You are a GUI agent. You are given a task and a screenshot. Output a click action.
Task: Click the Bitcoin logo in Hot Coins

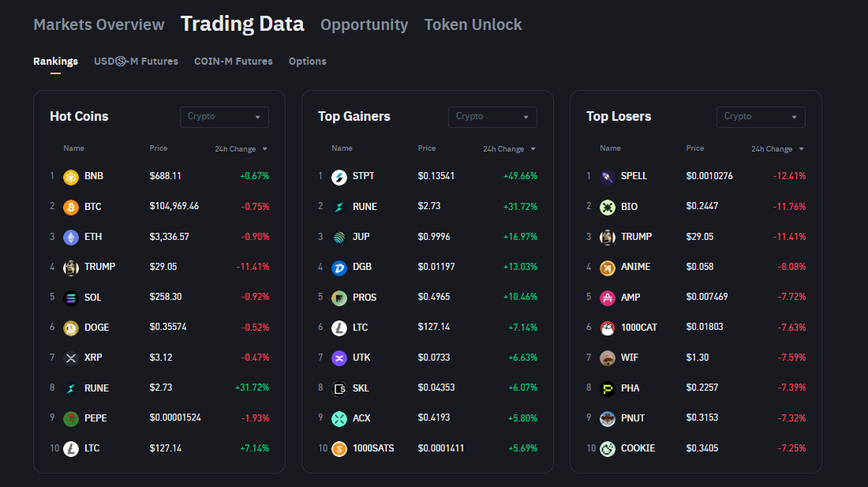(x=71, y=207)
